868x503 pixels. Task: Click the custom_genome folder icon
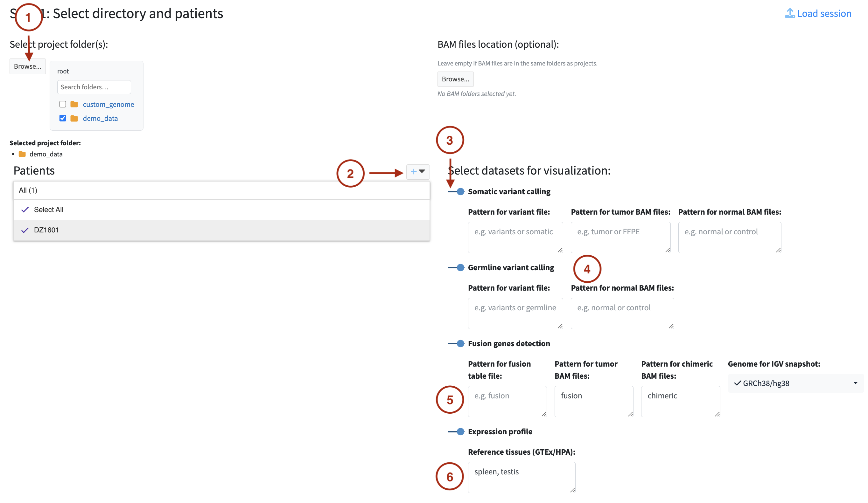click(x=74, y=104)
